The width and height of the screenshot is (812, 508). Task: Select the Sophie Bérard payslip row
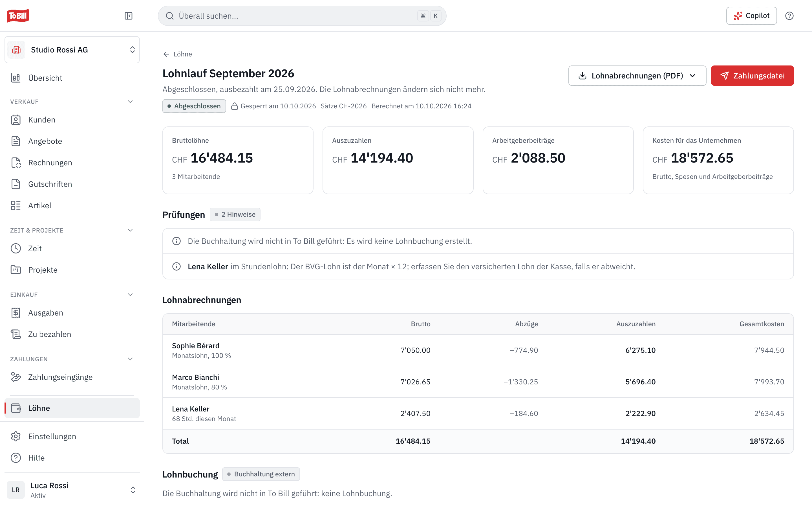[478, 350]
